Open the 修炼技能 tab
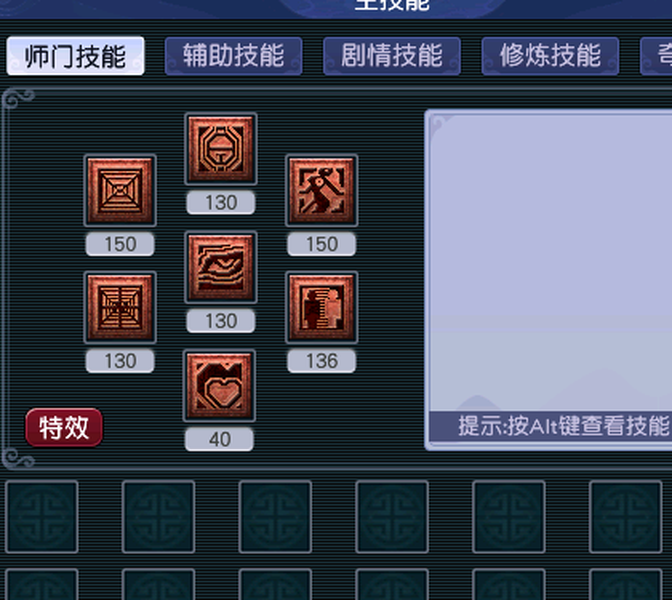The height and width of the screenshot is (600, 672). click(550, 56)
